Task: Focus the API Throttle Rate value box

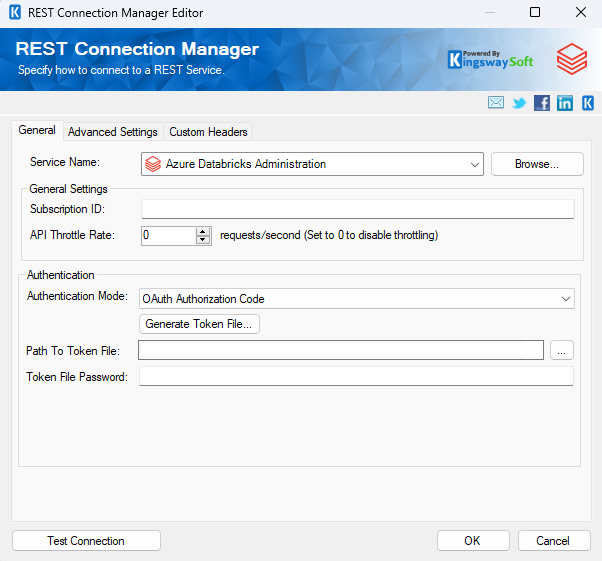Action: (169, 235)
